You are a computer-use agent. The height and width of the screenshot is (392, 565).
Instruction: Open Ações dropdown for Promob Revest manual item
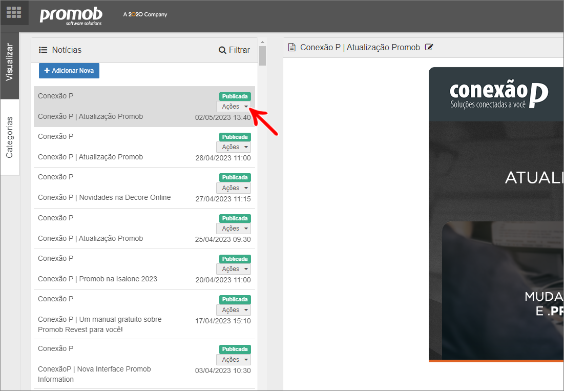(234, 310)
